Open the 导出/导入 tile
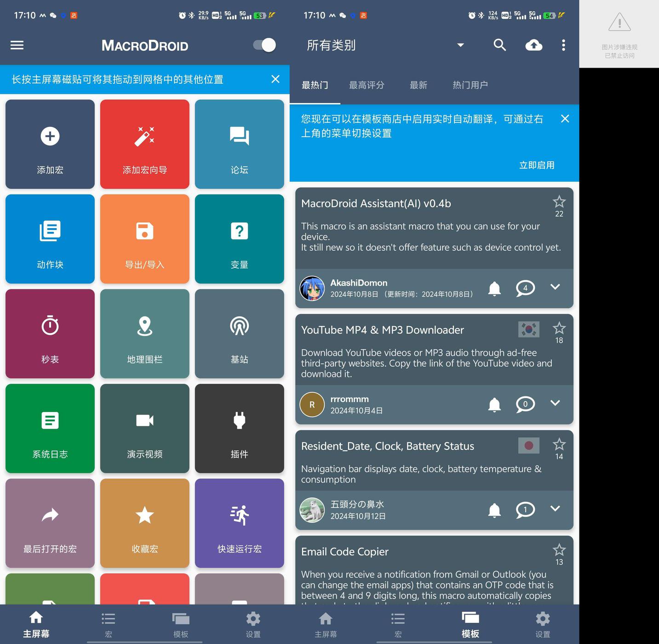 pos(145,239)
